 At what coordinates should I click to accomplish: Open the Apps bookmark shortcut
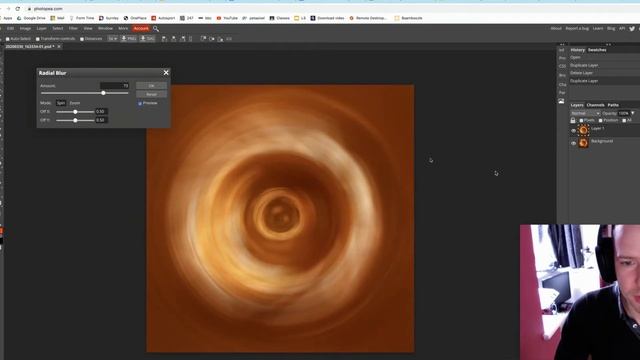[x=6, y=18]
